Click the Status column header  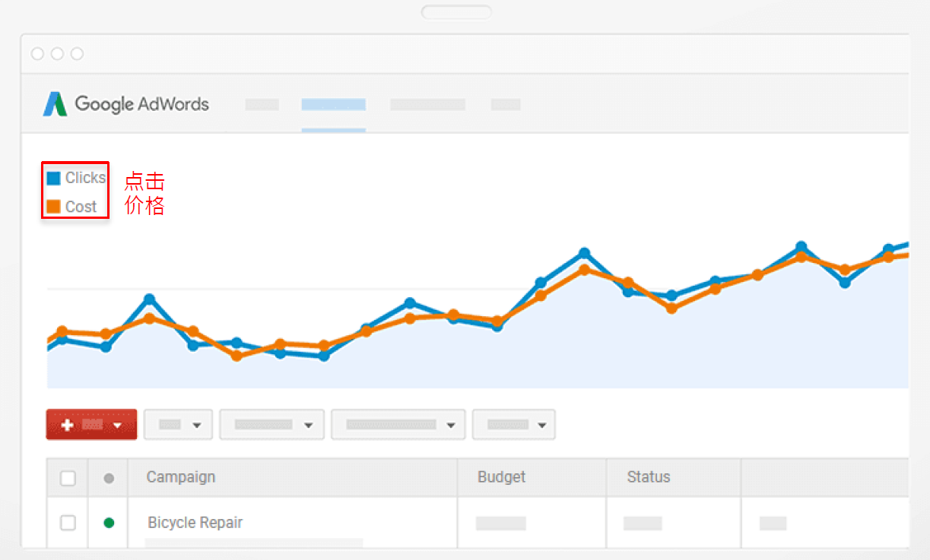tap(648, 477)
